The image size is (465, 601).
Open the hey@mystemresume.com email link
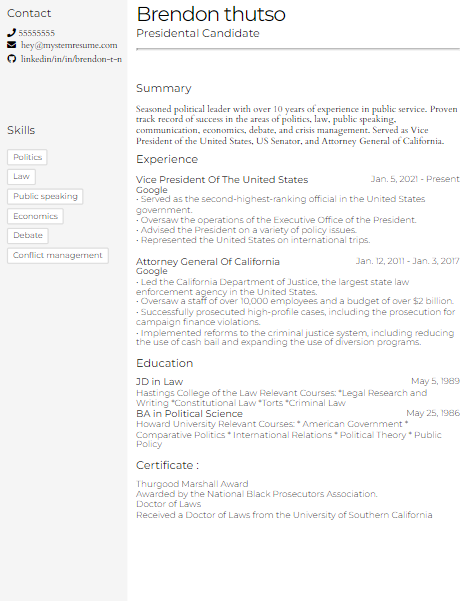pyautogui.click(x=69, y=45)
